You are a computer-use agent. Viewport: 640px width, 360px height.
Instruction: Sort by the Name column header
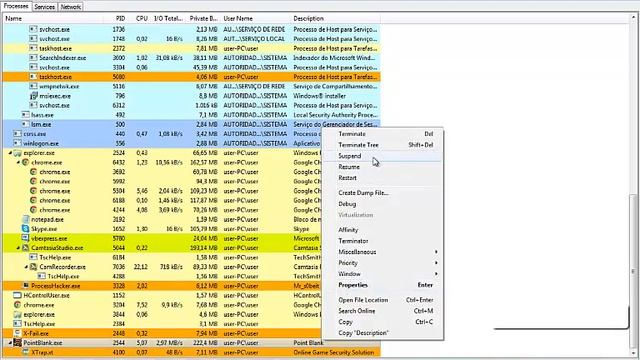point(53,18)
